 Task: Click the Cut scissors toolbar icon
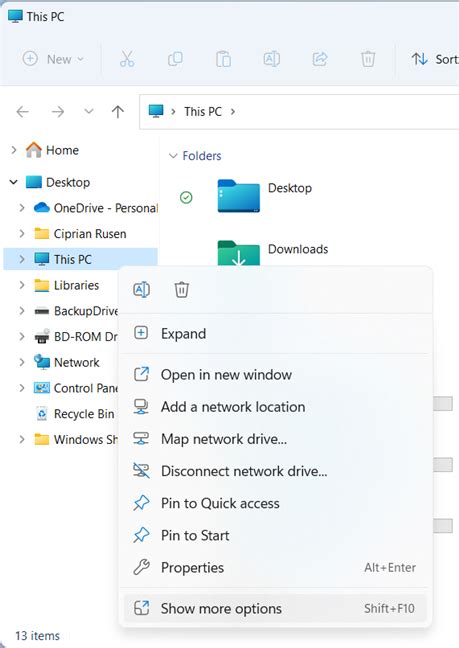pos(127,59)
